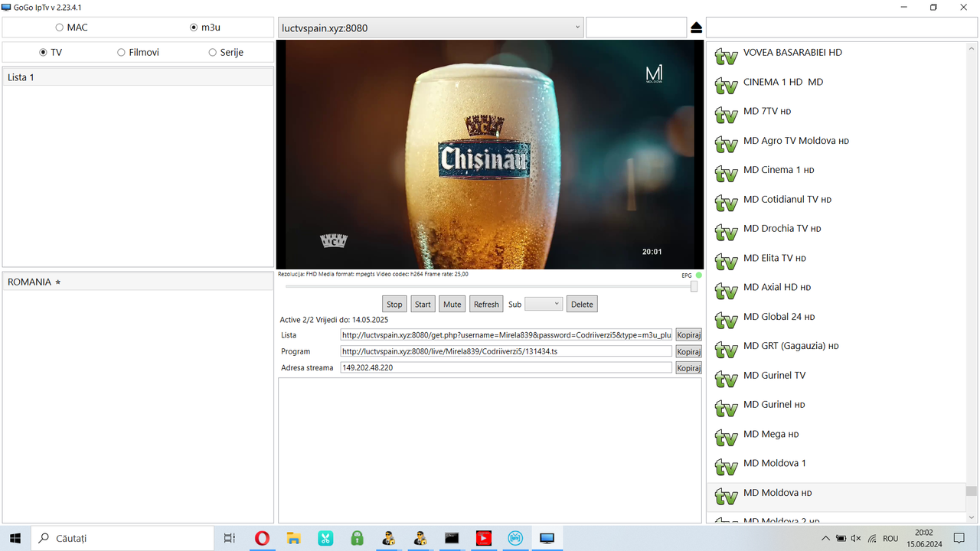Click the Program URL input field
This screenshot has height=551, width=980.
click(506, 351)
